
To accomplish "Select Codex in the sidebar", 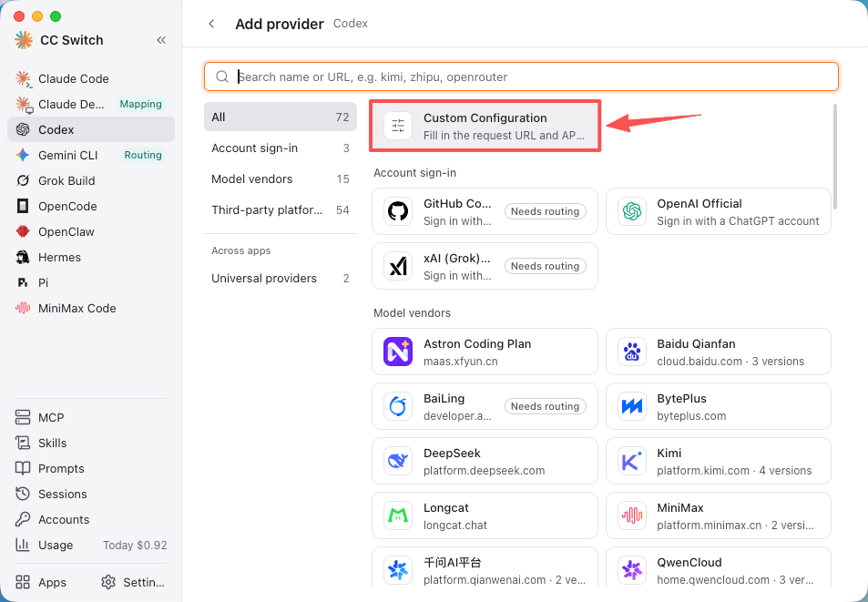I will click(x=91, y=129).
